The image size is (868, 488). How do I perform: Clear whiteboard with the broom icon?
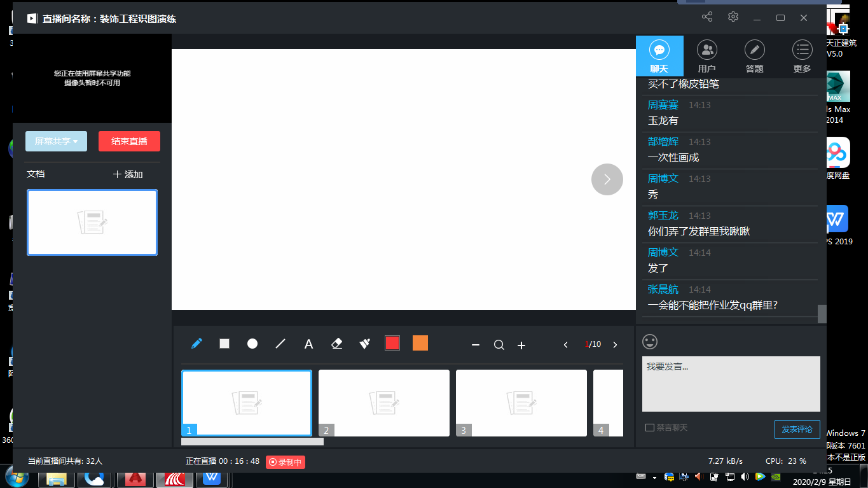pyautogui.click(x=365, y=344)
